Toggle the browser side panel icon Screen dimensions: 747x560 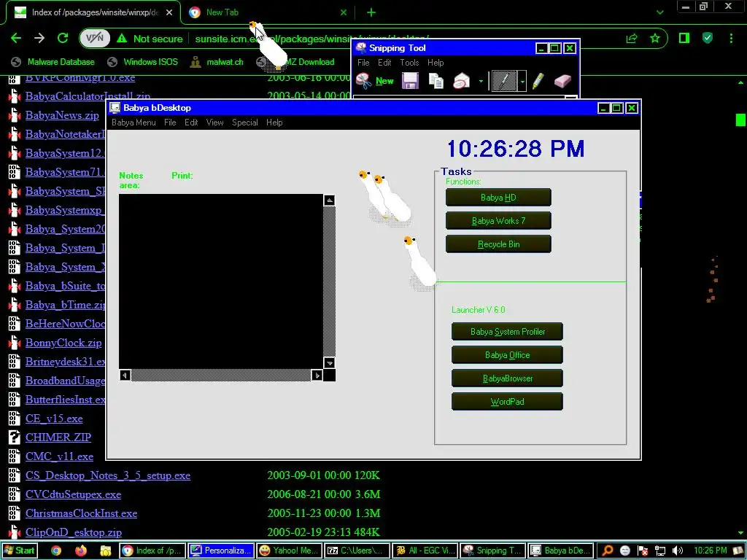(684, 38)
